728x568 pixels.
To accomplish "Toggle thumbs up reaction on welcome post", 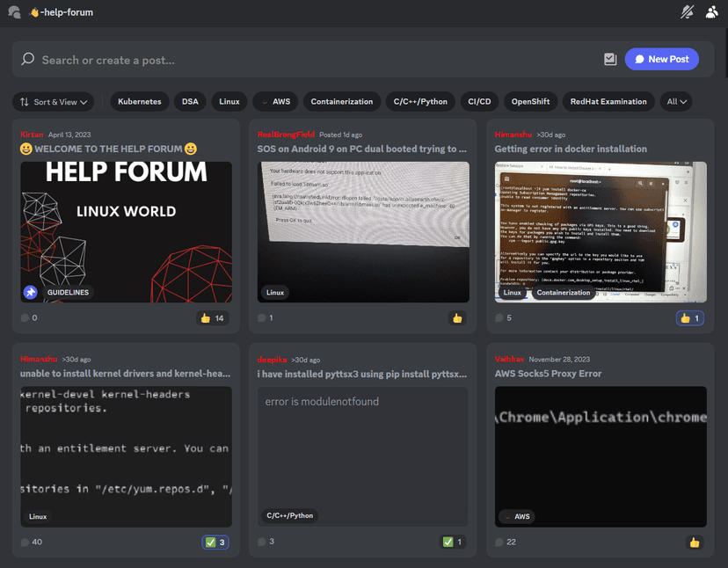I will point(212,318).
